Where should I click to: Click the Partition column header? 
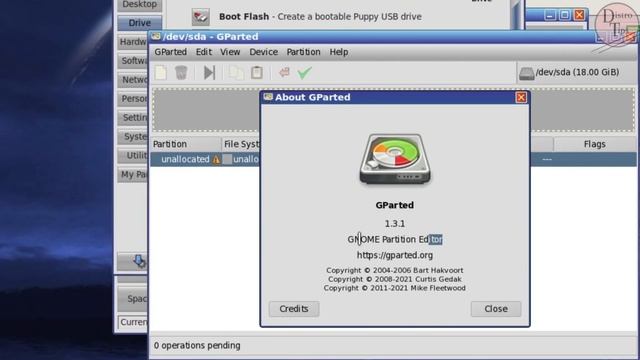[x=186, y=144]
